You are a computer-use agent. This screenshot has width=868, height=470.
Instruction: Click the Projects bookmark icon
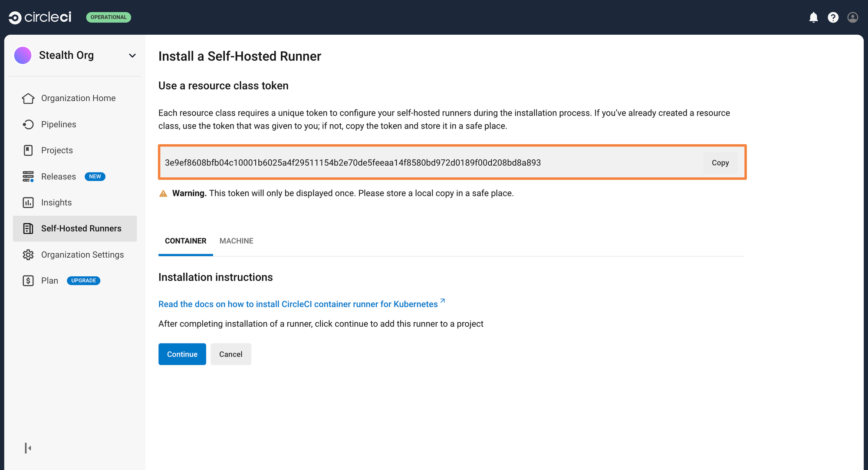[x=28, y=150]
